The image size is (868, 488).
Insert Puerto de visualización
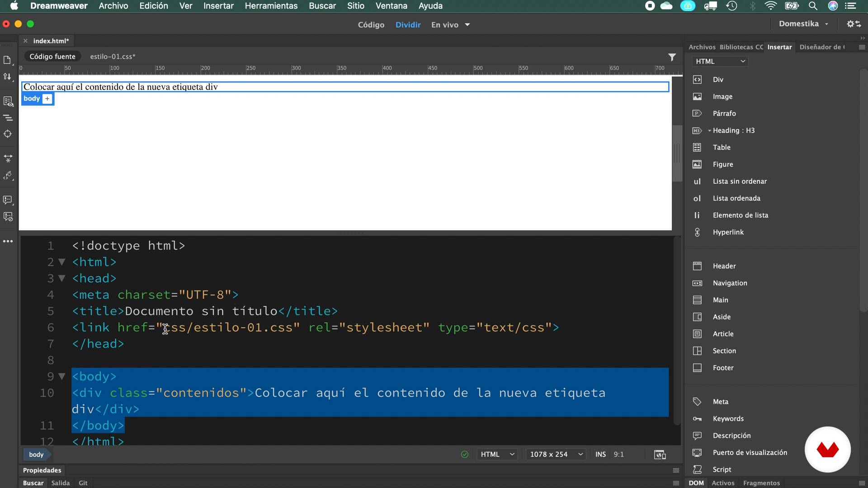(750, 452)
